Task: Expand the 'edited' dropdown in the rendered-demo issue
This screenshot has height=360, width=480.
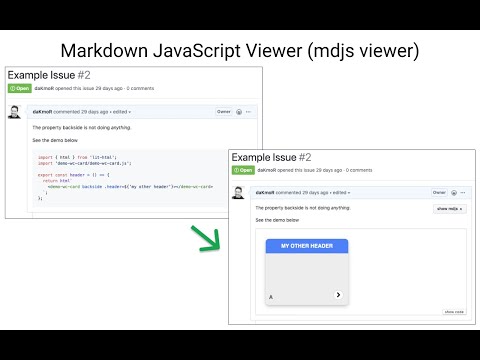Action: click(x=341, y=193)
